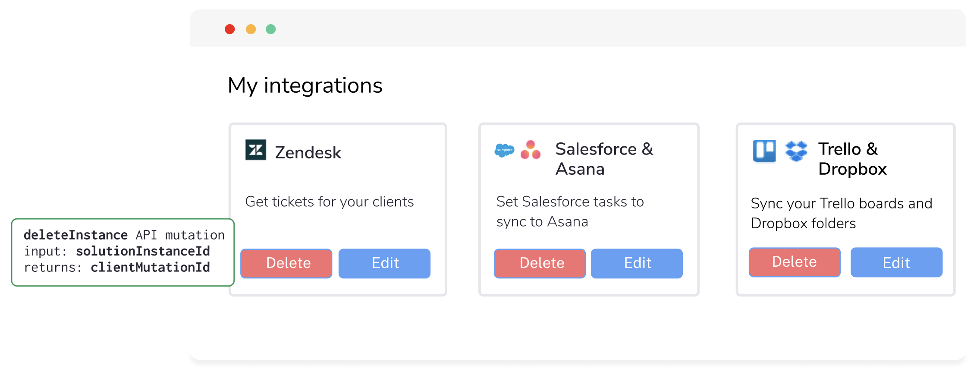The width and height of the screenshot is (980, 372).
Task: Delete the Trello & Dropbox integration
Action: pyautogui.click(x=795, y=262)
